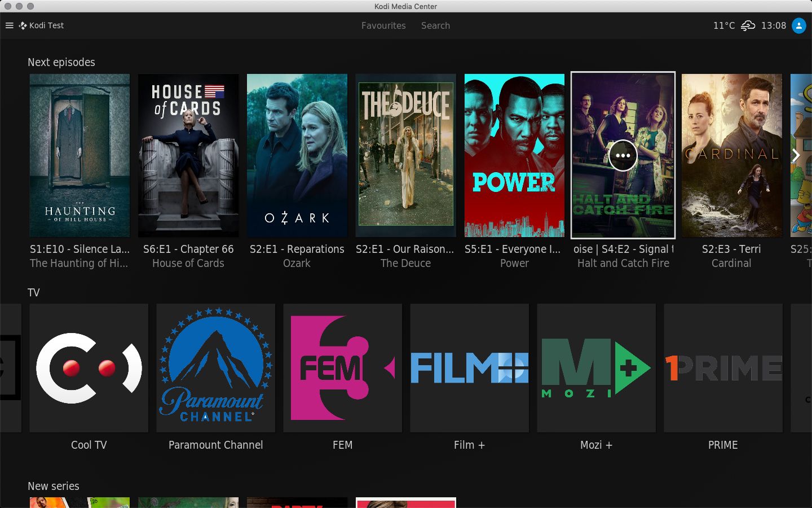Click the 'New series' section heading
The width and height of the screenshot is (812, 508).
(54, 486)
